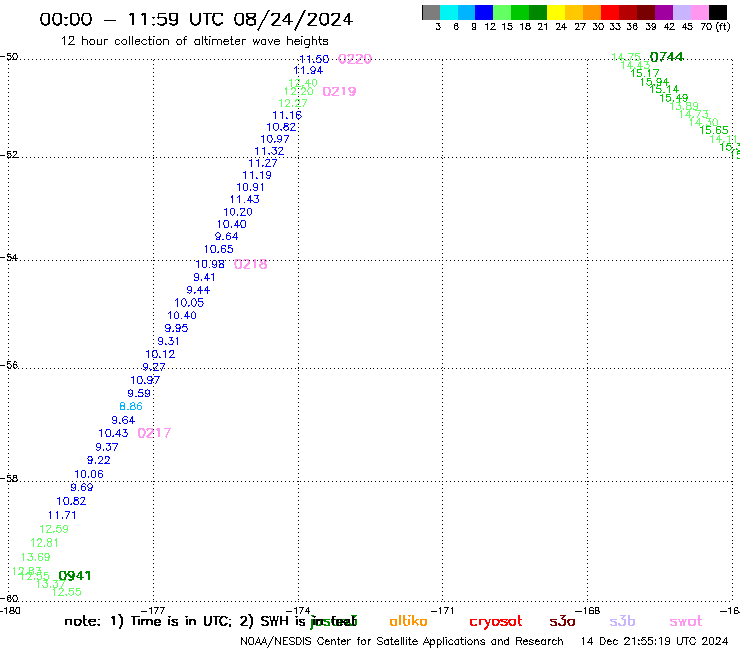740x650 pixels.
Task: Select the 15.49 value on the right track
Action: pyautogui.click(x=673, y=98)
